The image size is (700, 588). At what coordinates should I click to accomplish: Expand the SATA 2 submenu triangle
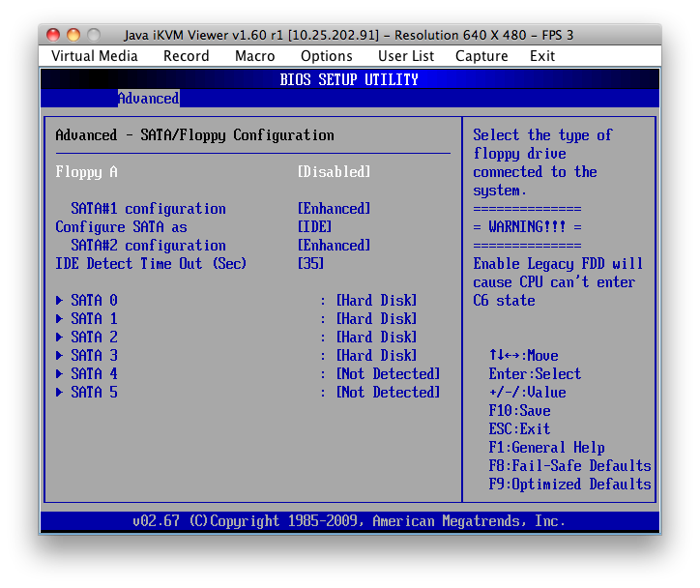click(x=61, y=338)
